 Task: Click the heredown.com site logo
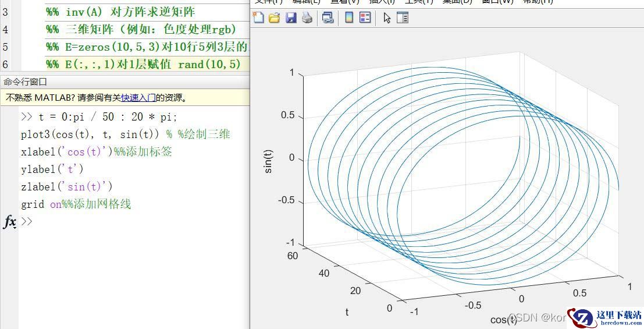click(605, 317)
